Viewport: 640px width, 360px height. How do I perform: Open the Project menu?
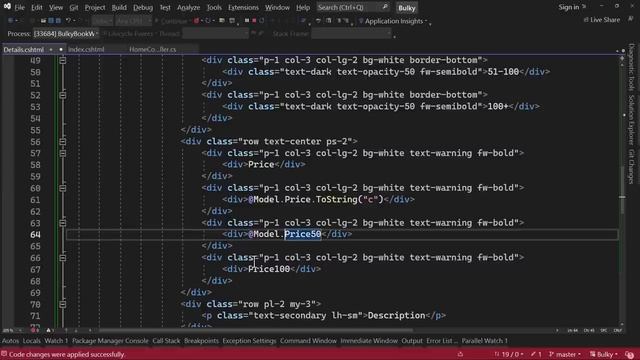click(x=95, y=7)
